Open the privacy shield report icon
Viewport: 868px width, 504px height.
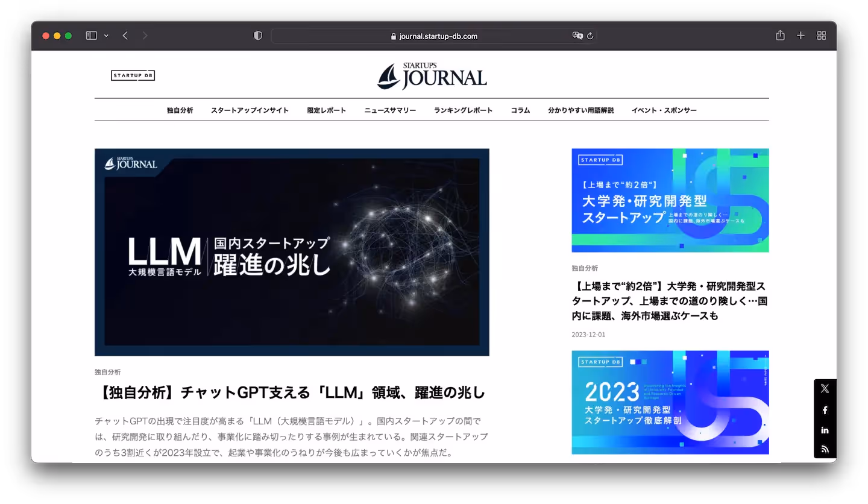258,36
